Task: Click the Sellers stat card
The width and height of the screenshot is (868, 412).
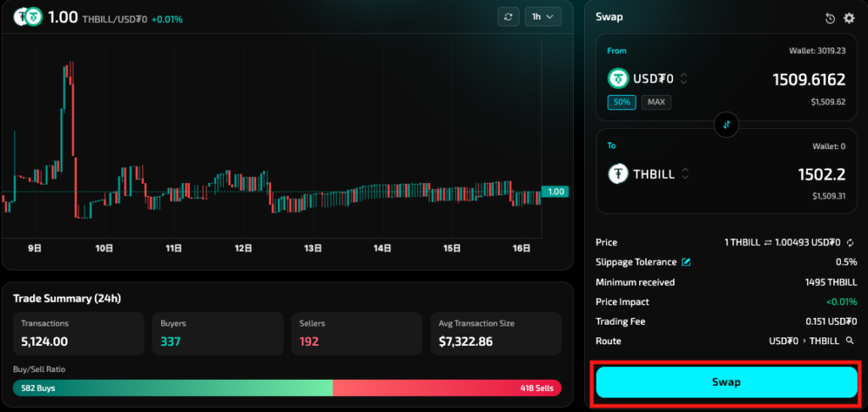Action: pos(356,334)
